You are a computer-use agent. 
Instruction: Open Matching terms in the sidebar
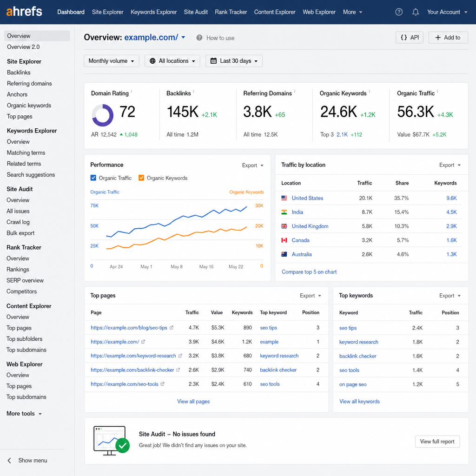[x=26, y=152]
